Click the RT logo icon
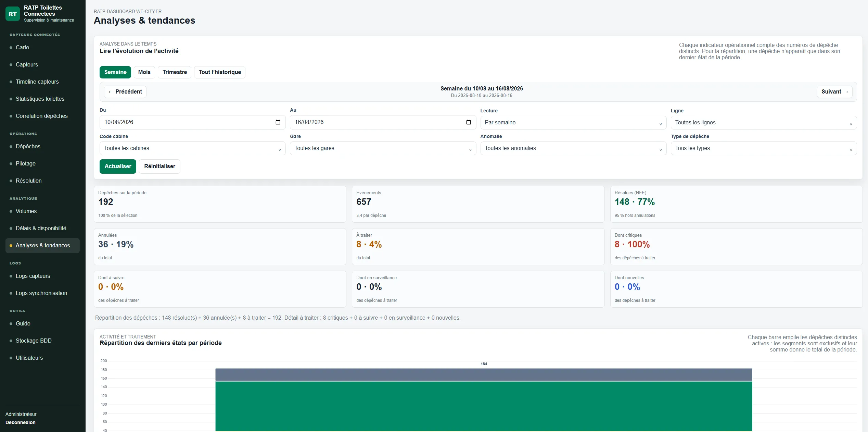 point(13,14)
